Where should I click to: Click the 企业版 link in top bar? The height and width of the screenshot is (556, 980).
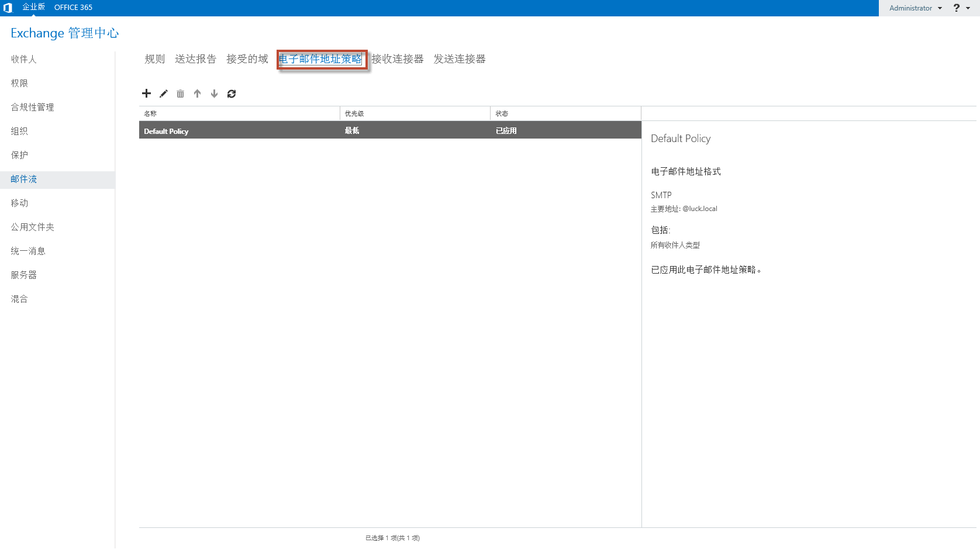(x=33, y=7)
